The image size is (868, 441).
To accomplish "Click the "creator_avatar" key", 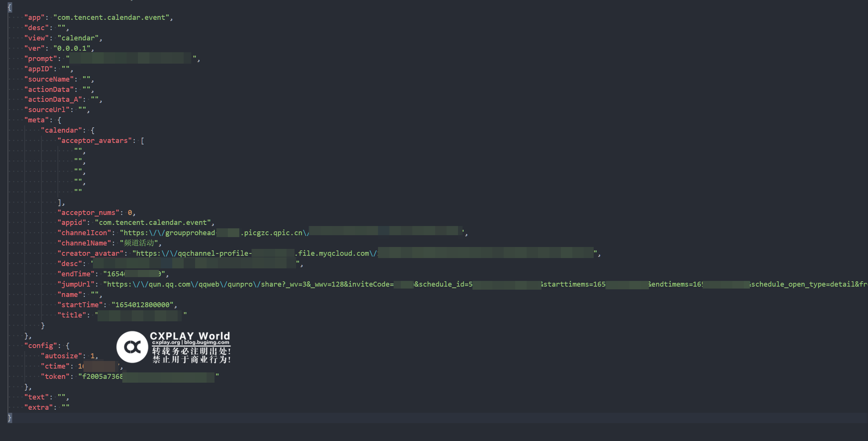I will [91, 253].
